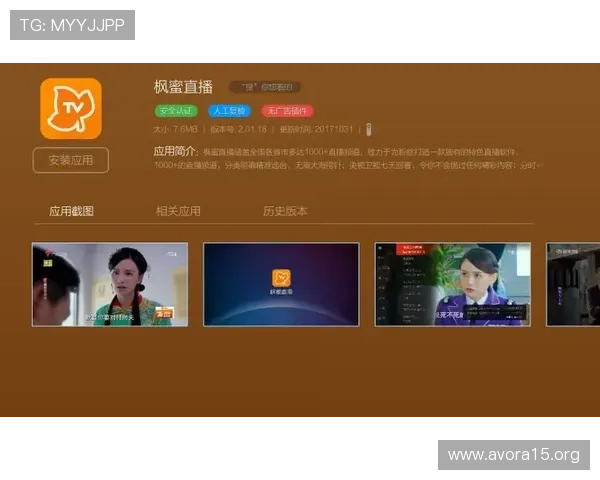The image size is (600, 480).
Task: Click the remote control icon after update date
Action: 368,130
